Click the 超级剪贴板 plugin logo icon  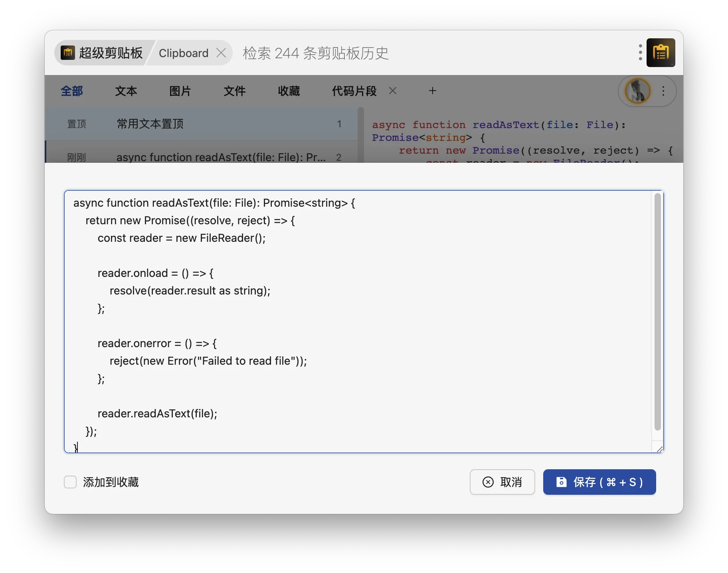tap(68, 53)
